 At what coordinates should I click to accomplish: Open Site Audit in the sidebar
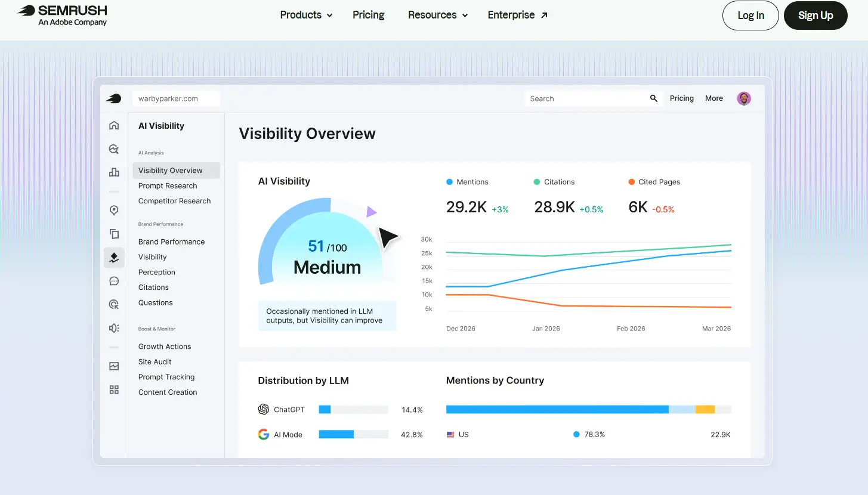point(155,362)
